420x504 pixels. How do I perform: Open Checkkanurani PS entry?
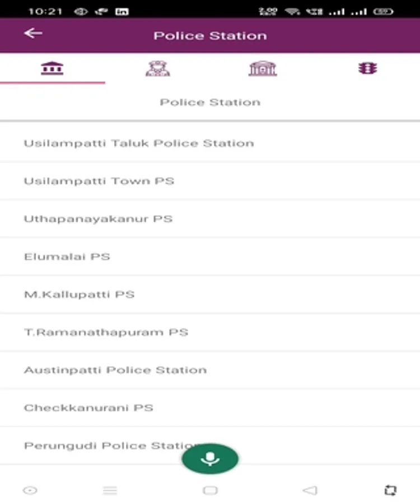coord(210,408)
